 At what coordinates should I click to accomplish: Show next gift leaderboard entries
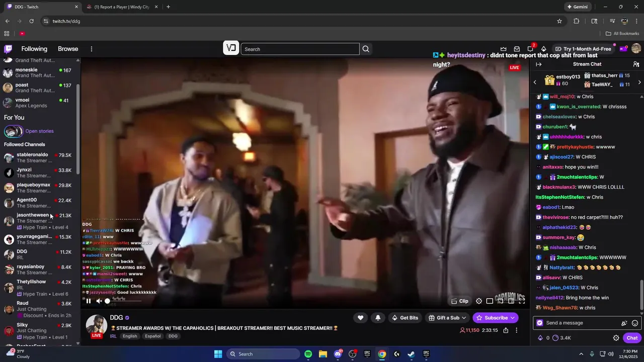pyautogui.click(x=639, y=82)
